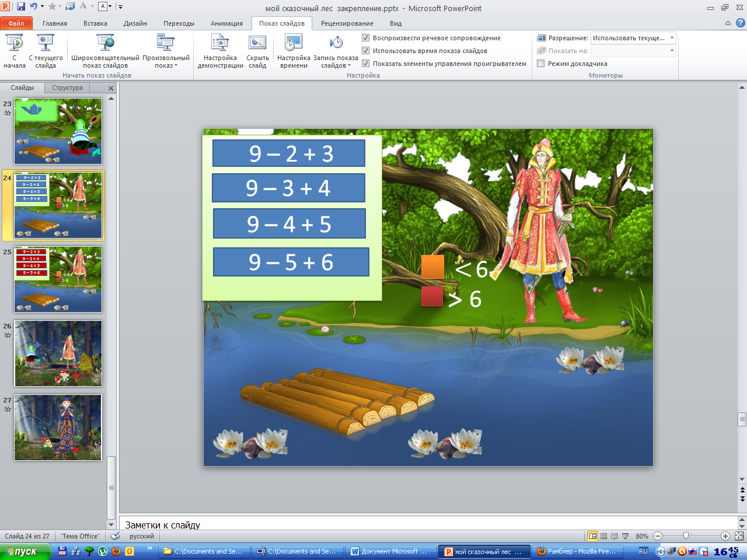Select slide 26 thumbnail
Screen dimensions: 747x560
pyautogui.click(x=58, y=353)
